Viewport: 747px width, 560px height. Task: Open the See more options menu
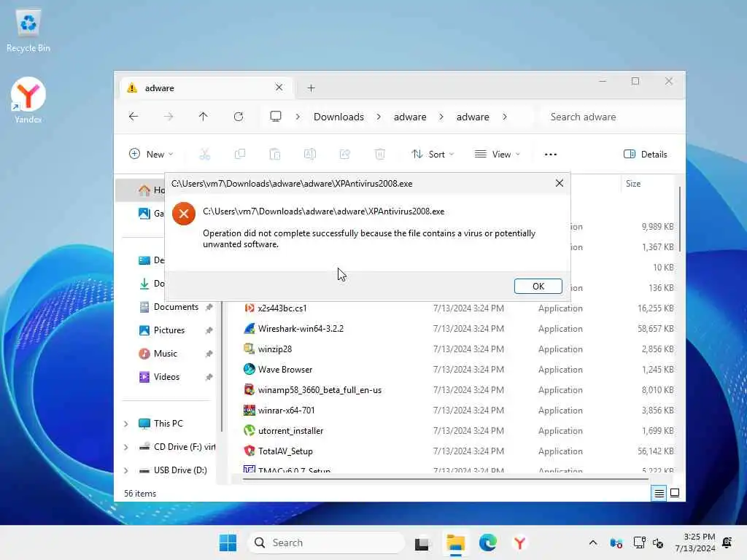(x=551, y=155)
